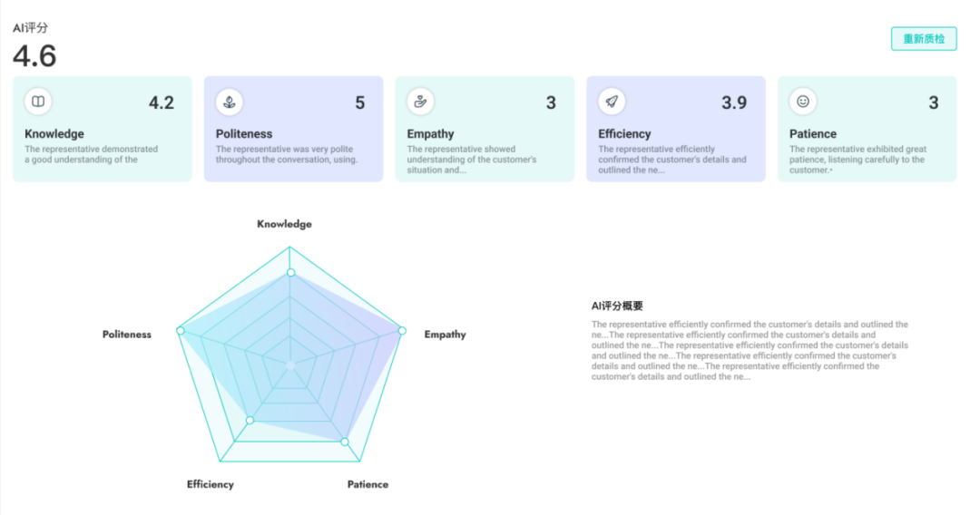Click the Empathy vertex on radar chart
Viewport: 980px width, 515px height.
(x=402, y=331)
